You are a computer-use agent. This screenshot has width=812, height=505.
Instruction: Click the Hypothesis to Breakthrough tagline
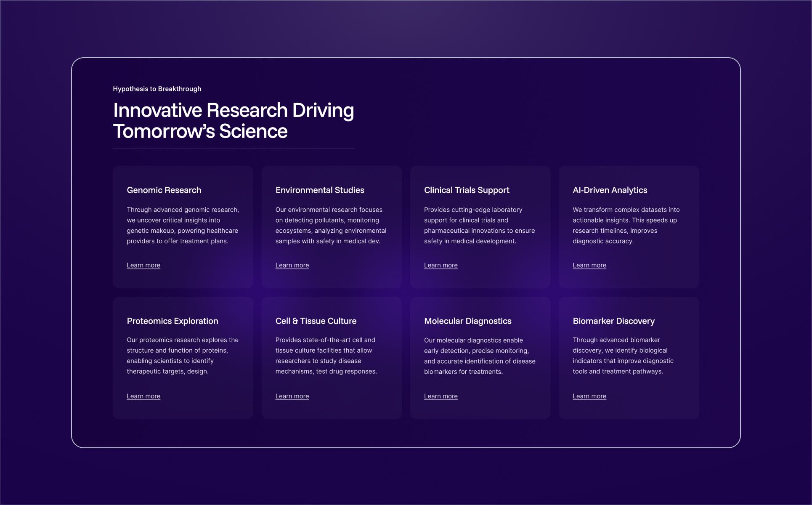pos(157,89)
